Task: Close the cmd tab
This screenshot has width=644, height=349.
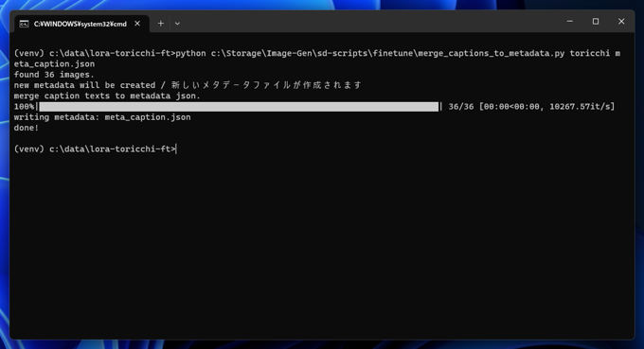Action: (x=137, y=24)
